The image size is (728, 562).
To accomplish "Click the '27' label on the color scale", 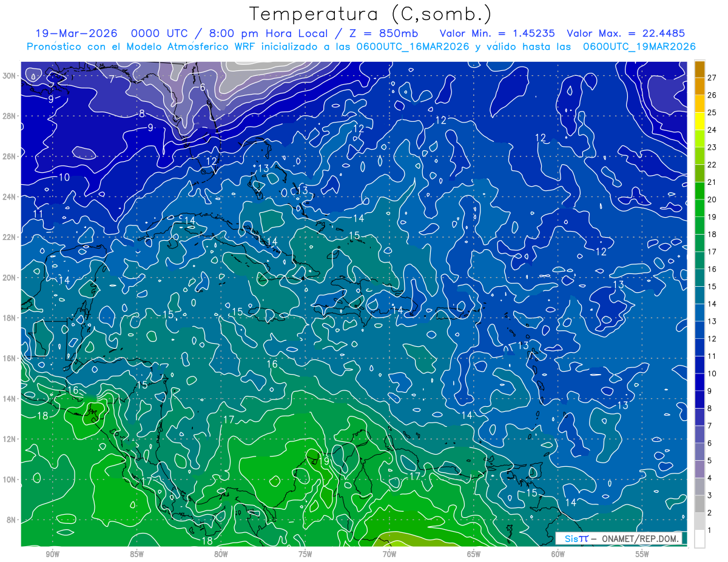I will click(712, 77).
